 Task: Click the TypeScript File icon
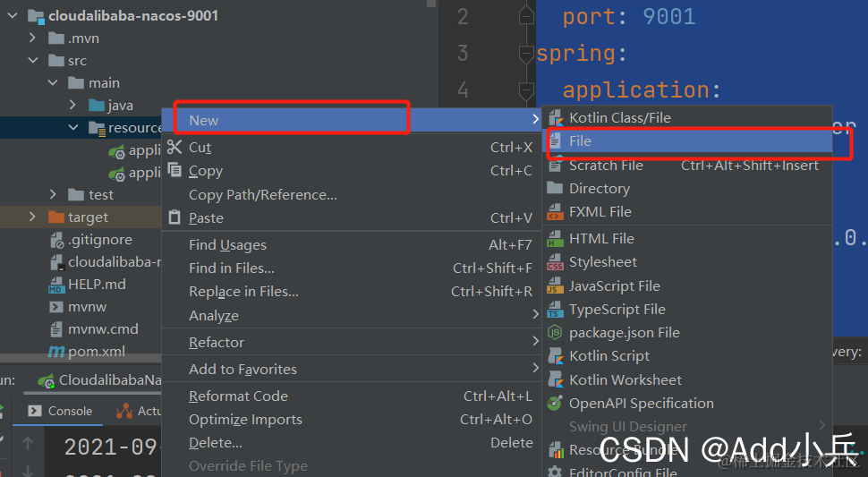click(x=555, y=310)
